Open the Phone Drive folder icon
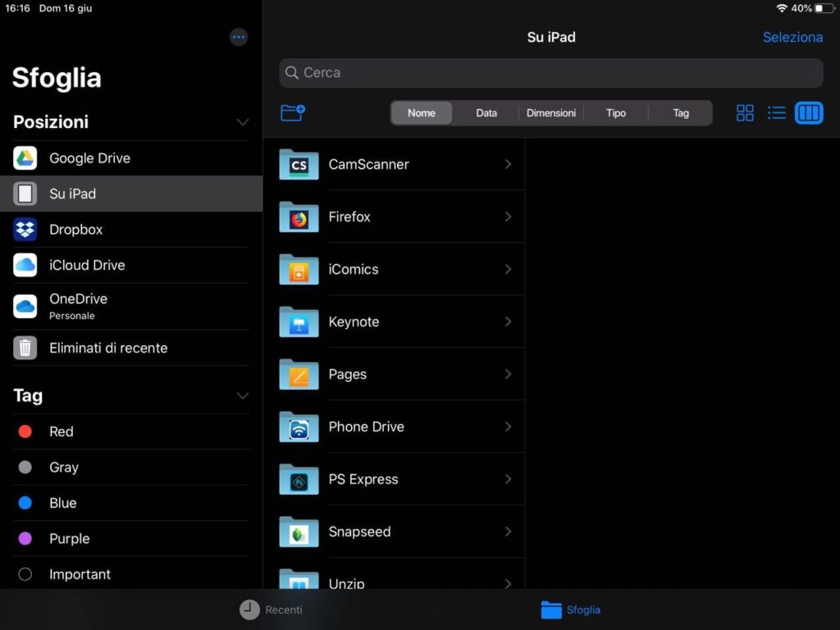840x630 pixels. click(299, 427)
